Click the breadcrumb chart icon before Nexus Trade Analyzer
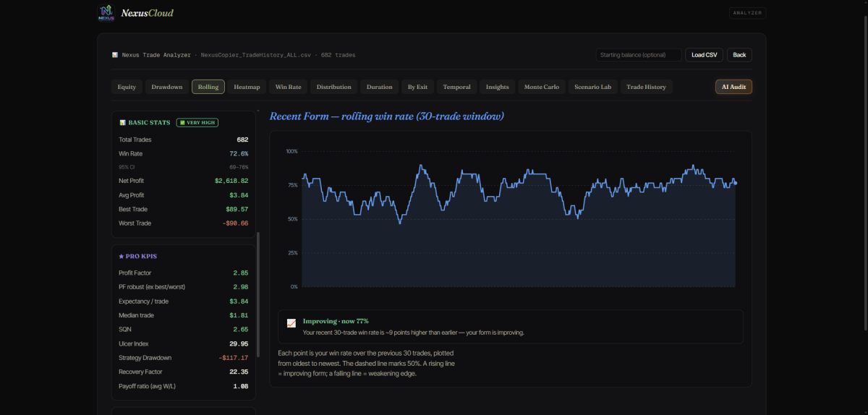 pyautogui.click(x=115, y=55)
